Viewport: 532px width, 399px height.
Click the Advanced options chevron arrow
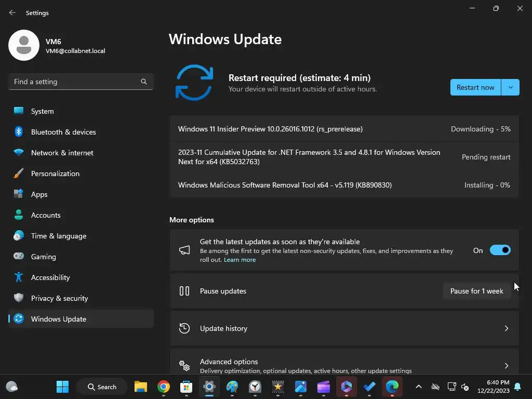click(506, 366)
